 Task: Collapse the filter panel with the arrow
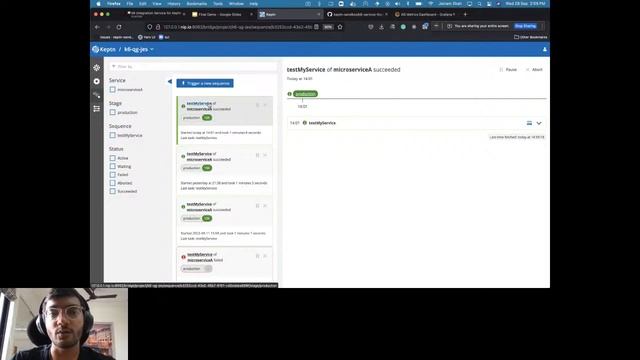point(169,81)
